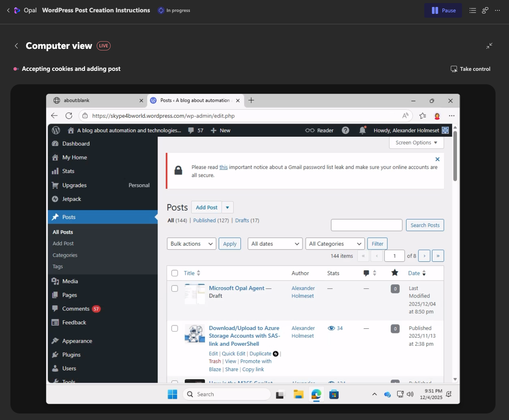
Task: Click the Add Post button
Action: pyautogui.click(x=207, y=207)
